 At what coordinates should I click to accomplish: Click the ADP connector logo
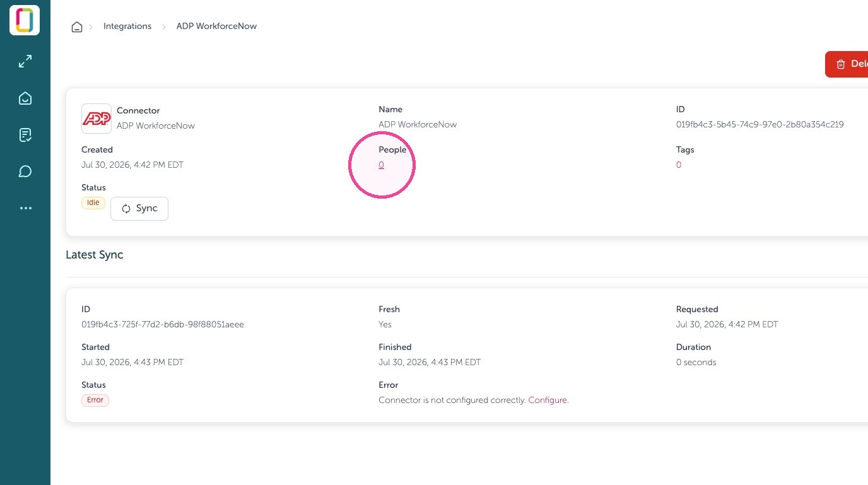click(x=97, y=119)
